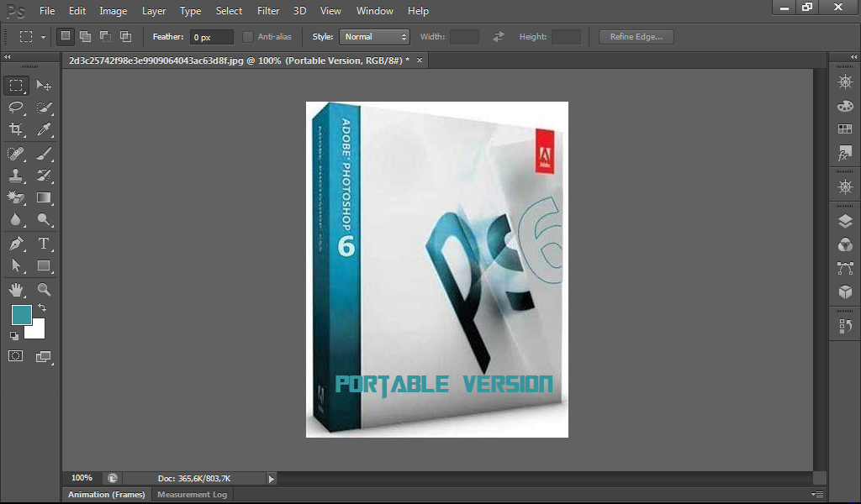Select the Spot Healing Brush tool
Screen dimensions: 861x504
[16, 153]
